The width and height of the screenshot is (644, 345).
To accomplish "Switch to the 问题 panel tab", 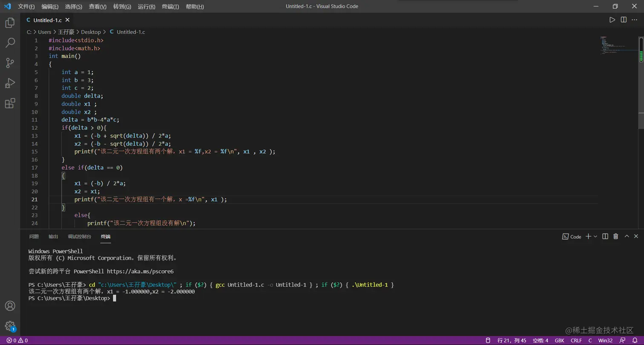I will tap(34, 237).
